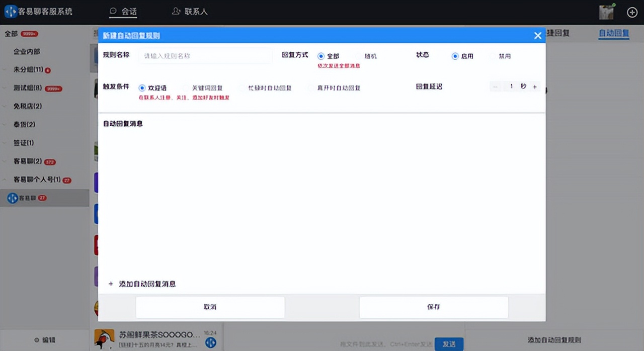Click the contacts icon beside 联系人

177,11
